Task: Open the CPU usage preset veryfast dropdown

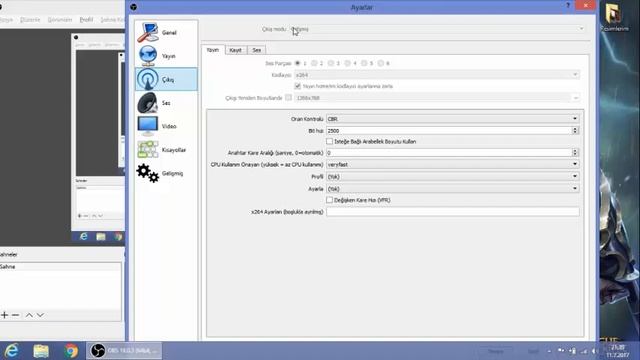Action: [x=453, y=164]
